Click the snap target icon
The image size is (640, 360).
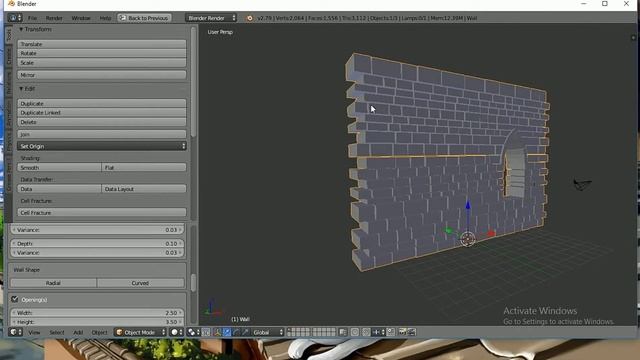pyautogui.click(x=391, y=332)
